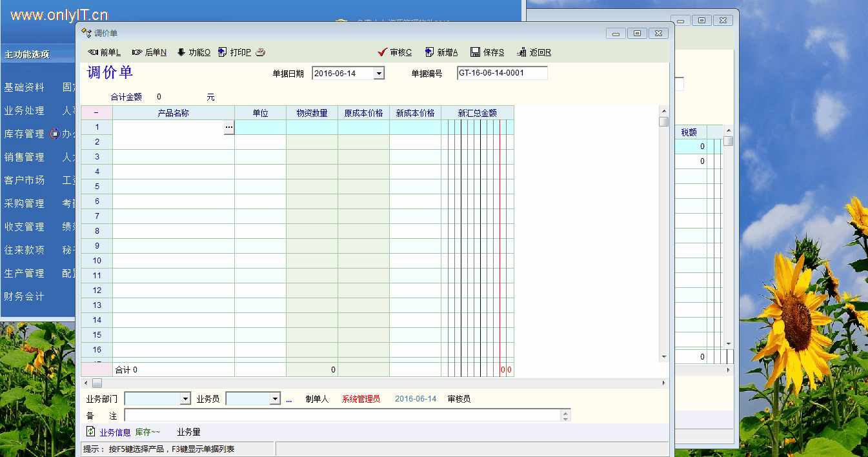Select 财务会计 from the left menu
This screenshot has height=457, width=868.
25,297
